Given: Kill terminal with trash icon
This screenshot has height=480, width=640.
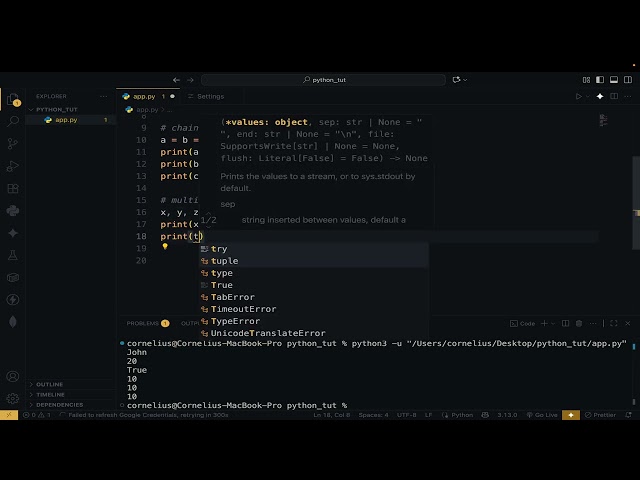Looking at the screenshot, I should (579, 323).
